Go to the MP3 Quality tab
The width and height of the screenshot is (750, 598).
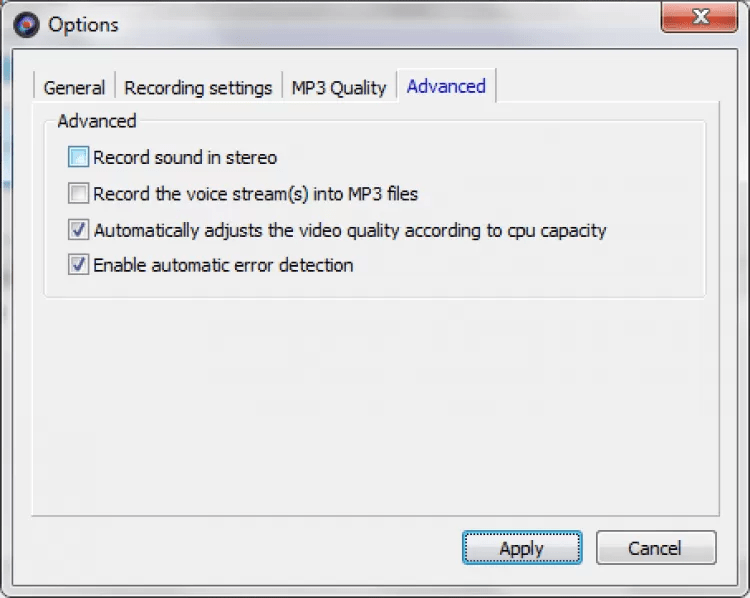click(338, 87)
